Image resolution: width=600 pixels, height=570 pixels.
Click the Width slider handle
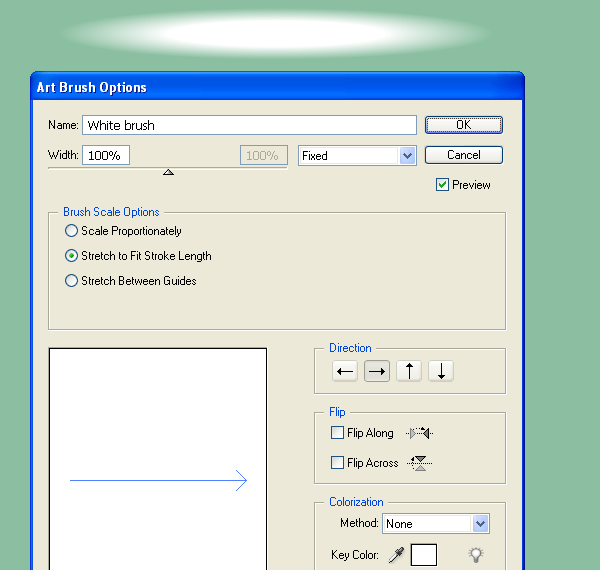coord(168,172)
